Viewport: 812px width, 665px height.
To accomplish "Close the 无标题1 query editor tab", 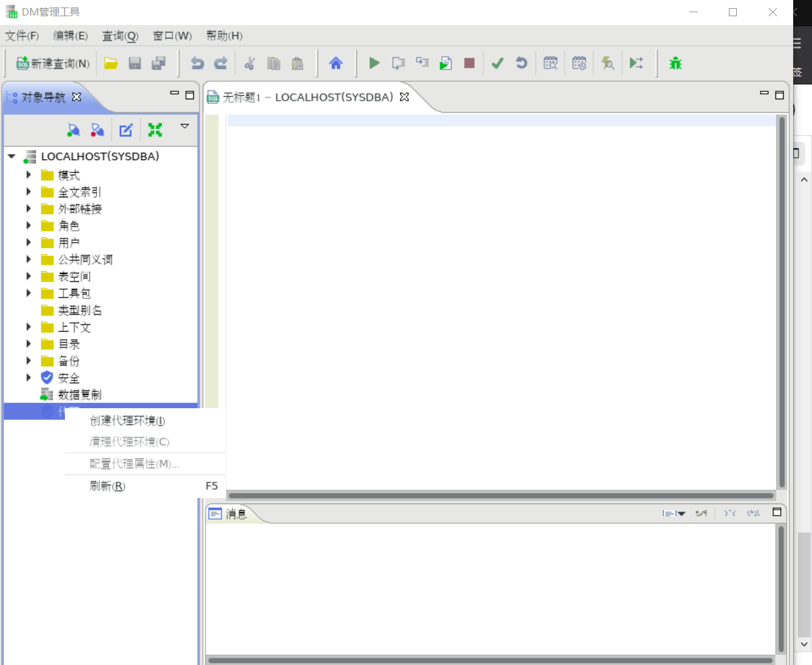I will [404, 97].
